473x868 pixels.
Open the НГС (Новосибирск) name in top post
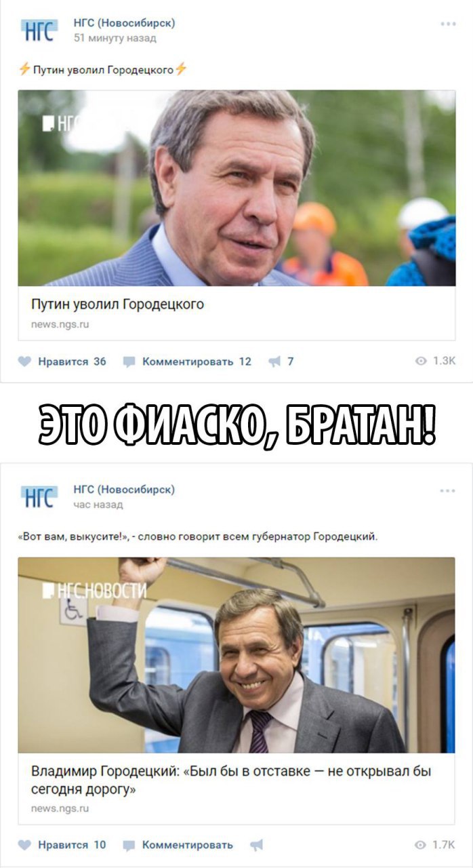click(124, 23)
